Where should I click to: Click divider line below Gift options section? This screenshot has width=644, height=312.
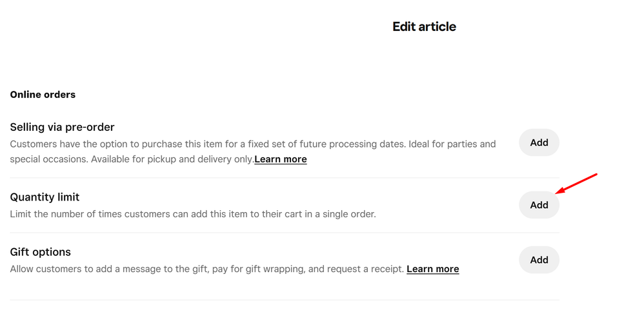[284, 300]
